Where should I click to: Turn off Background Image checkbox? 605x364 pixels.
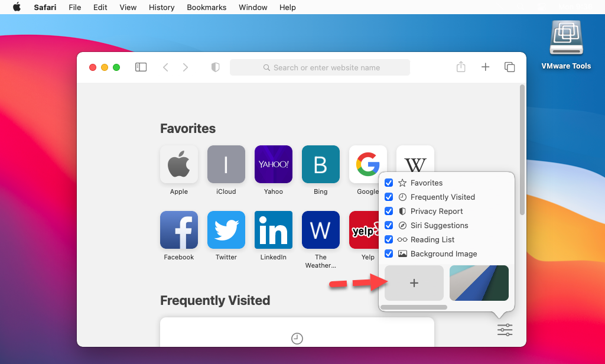point(389,254)
